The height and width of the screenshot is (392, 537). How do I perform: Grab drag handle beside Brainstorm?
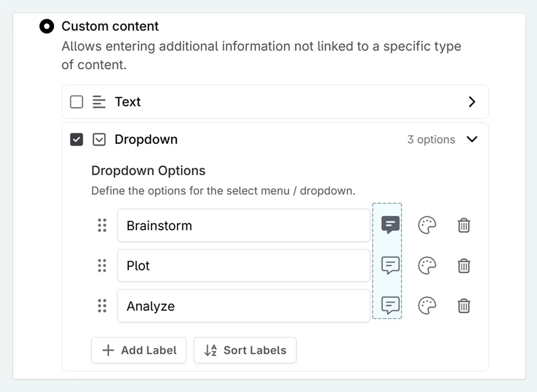(102, 225)
